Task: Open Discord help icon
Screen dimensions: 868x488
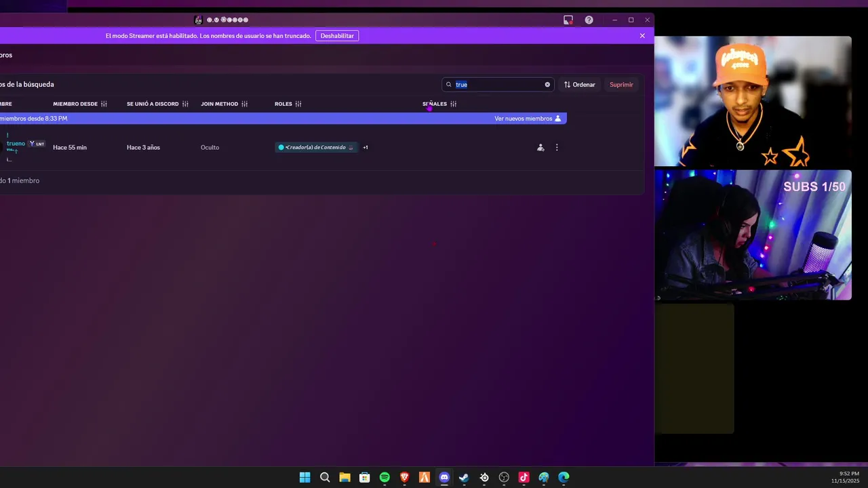Action: point(589,20)
